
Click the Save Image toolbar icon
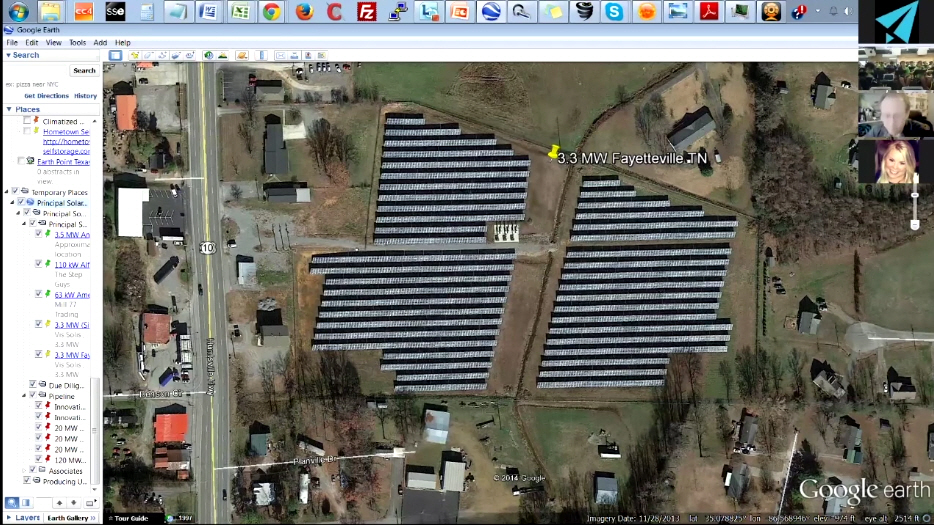click(x=308, y=55)
